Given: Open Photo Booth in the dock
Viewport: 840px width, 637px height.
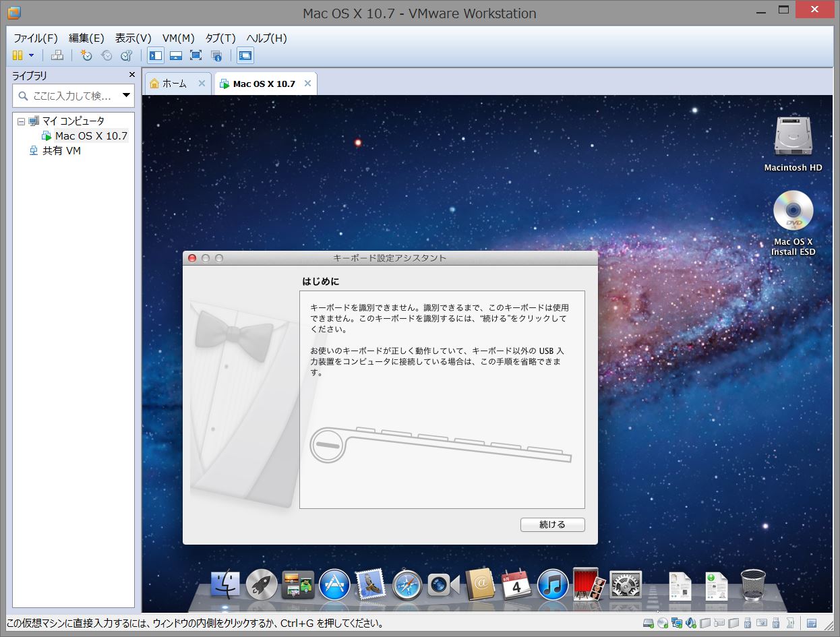Looking at the screenshot, I should click(x=589, y=583).
